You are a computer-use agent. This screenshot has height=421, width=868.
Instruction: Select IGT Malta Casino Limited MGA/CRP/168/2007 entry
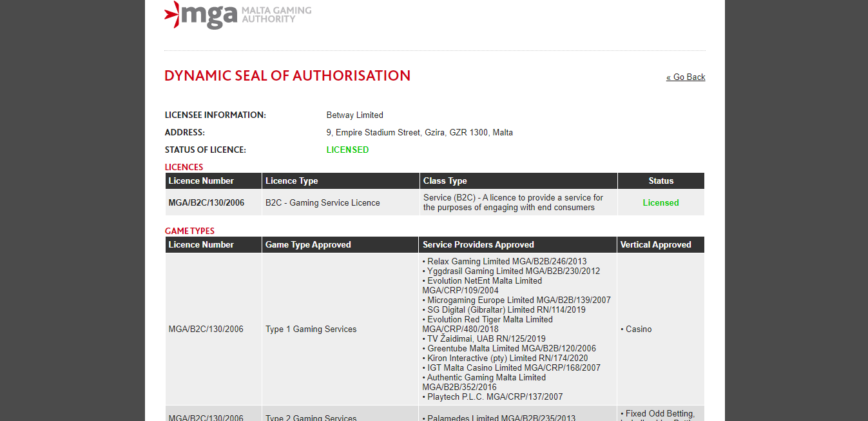[x=512, y=368]
